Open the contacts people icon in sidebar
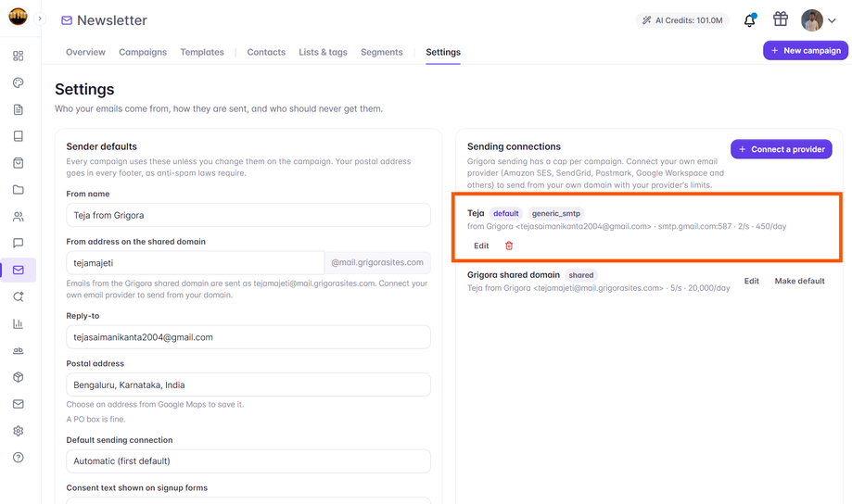The width and height of the screenshot is (852, 504). click(18, 217)
